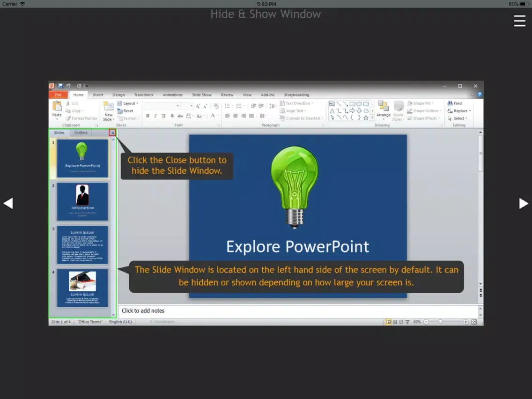Decrease the list indent level

[253, 106]
